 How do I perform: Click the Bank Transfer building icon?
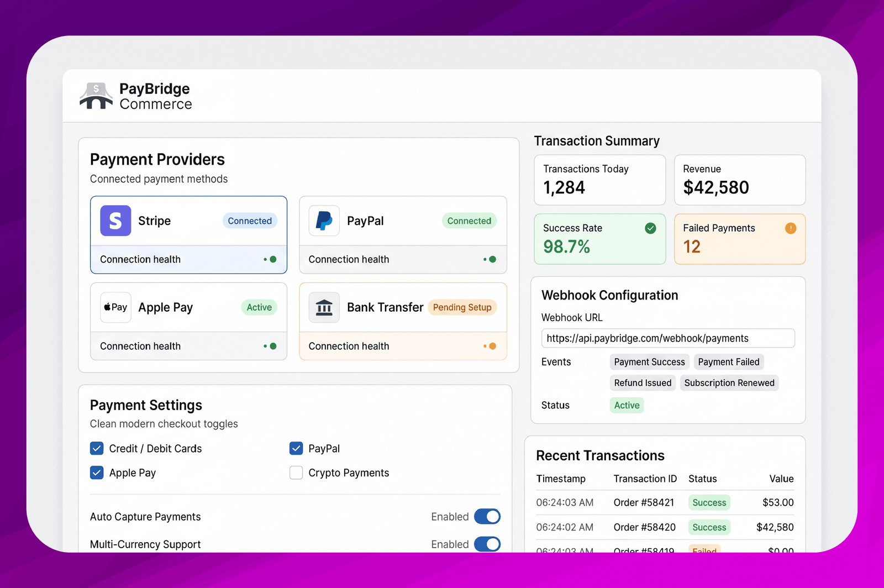(x=324, y=307)
